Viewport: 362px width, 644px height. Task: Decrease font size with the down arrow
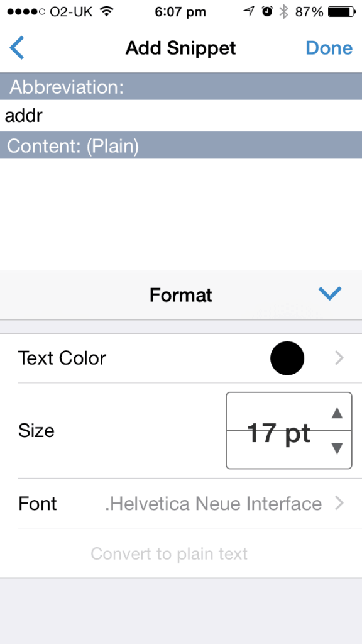click(337, 449)
